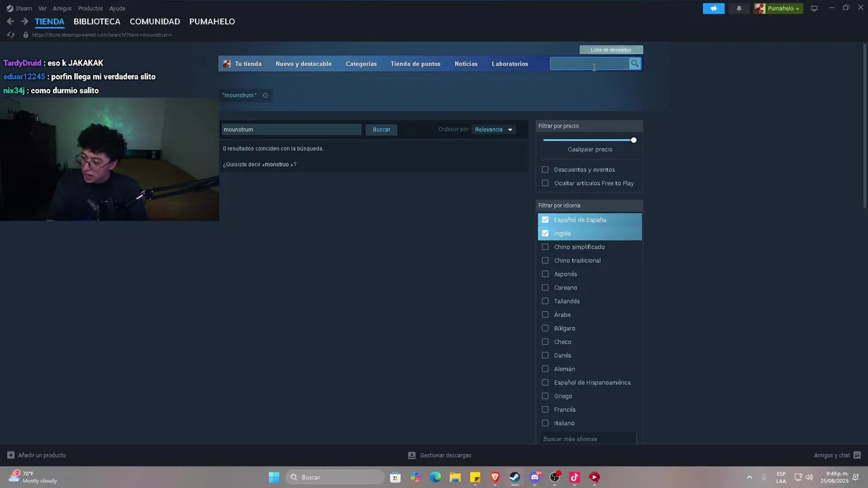Go back with the left arrow
The image size is (868, 488).
10,22
